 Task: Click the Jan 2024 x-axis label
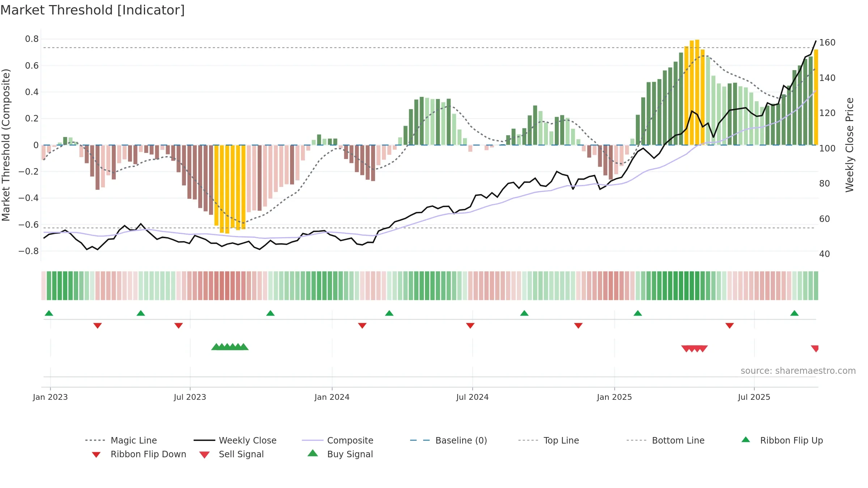332,397
